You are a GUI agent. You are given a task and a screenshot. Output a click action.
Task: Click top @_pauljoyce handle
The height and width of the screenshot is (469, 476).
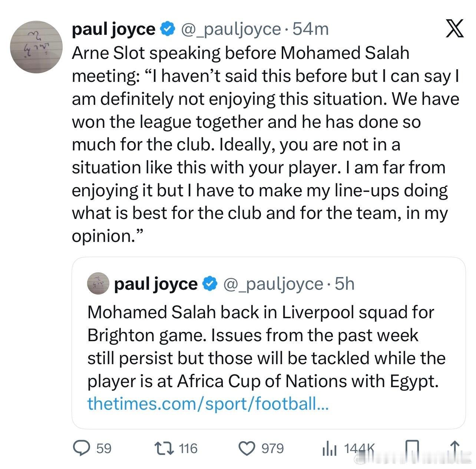(x=231, y=29)
